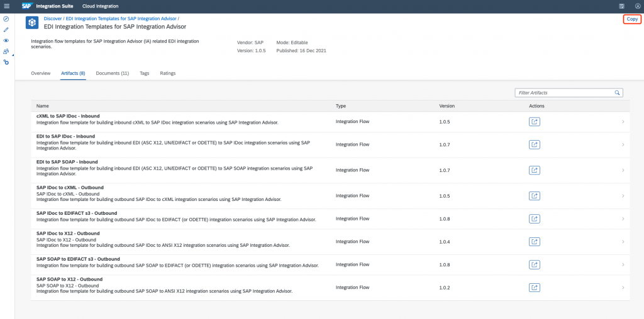644x319 pixels.
Task: Open 'EDI to SAP SOAP - Inbound' artifact name
Action: 67,162
